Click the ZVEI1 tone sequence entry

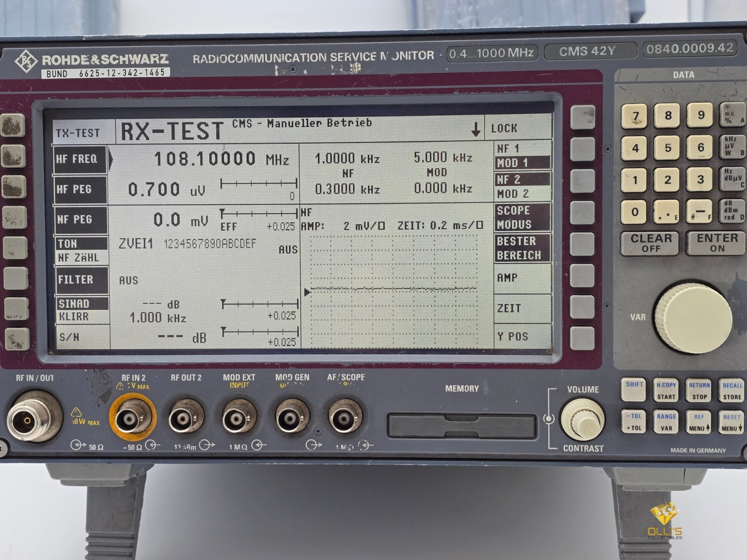pos(187,244)
